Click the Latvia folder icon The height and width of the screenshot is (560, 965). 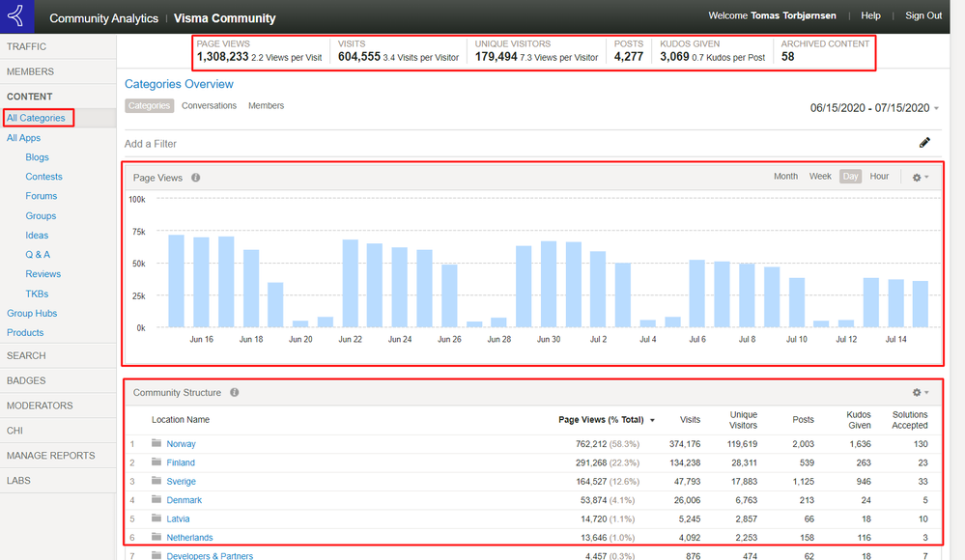tap(156, 518)
